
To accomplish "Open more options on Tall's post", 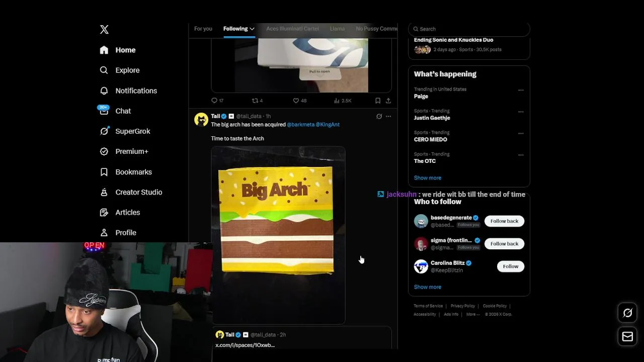I will [388, 116].
